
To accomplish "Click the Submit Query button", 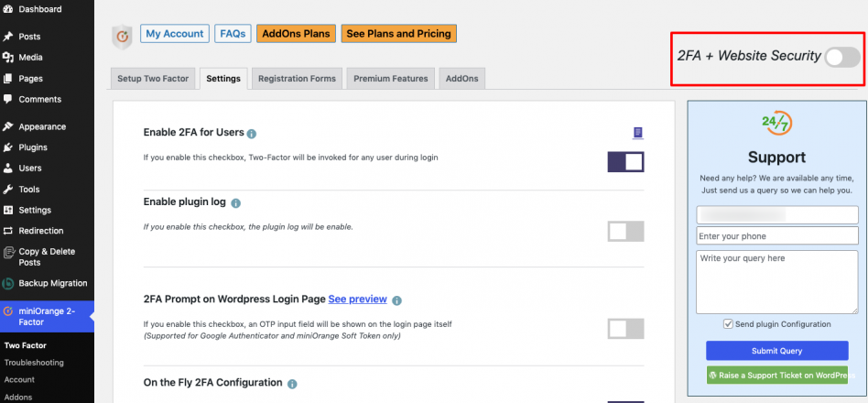I will (776, 351).
